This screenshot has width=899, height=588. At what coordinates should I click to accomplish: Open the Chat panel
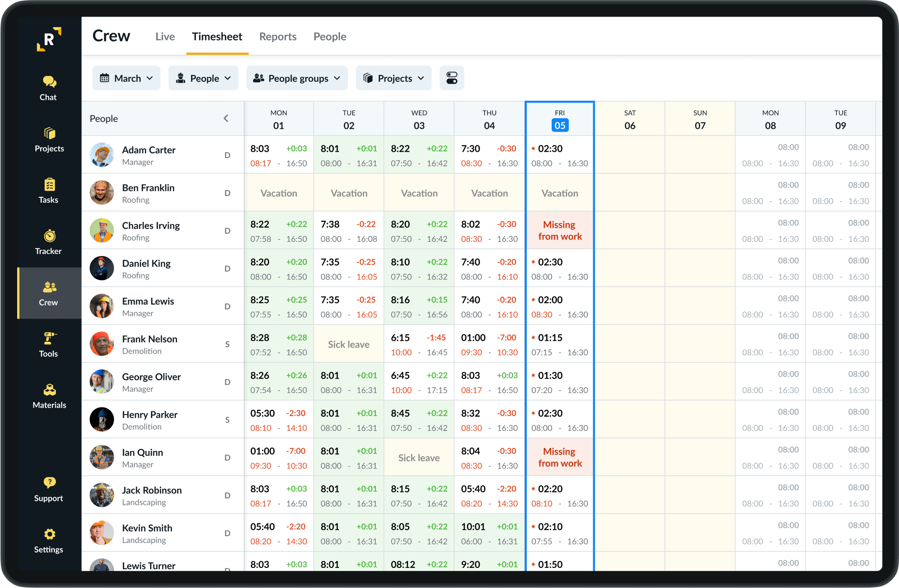(48, 87)
